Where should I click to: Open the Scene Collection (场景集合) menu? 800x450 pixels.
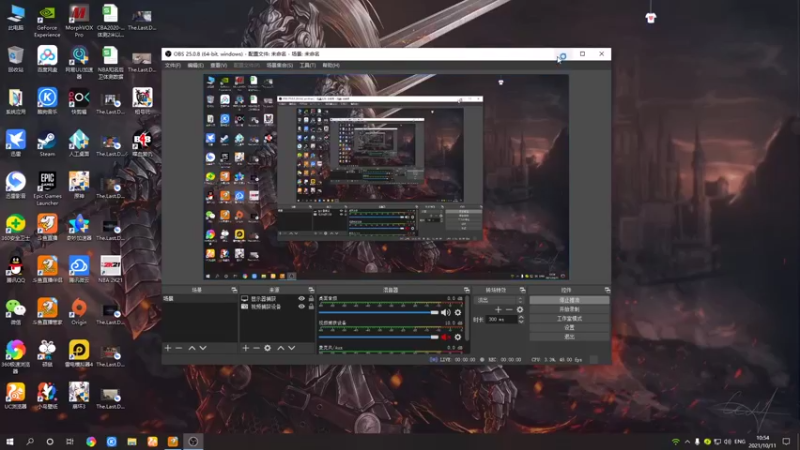coord(280,65)
